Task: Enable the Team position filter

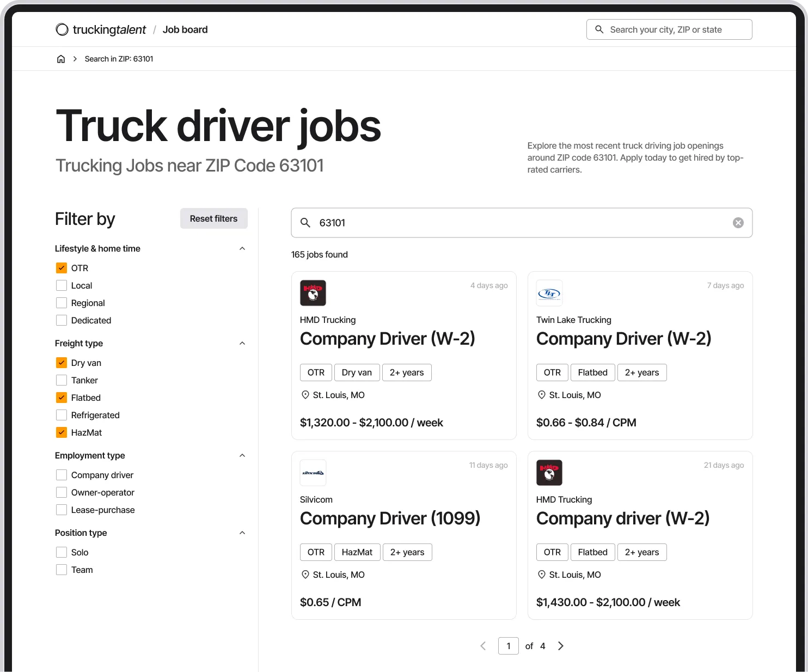Action: pos(61,569)
